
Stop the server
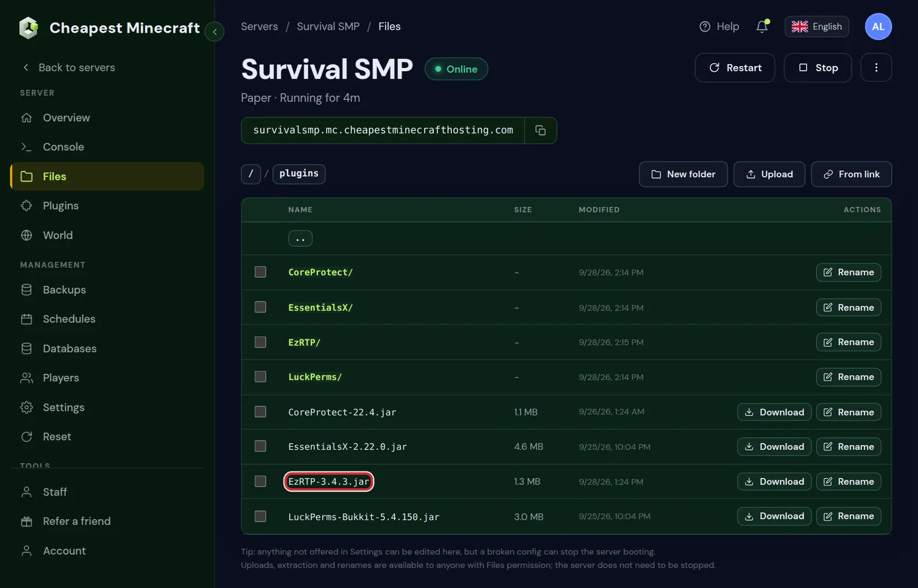coord(818,68)
